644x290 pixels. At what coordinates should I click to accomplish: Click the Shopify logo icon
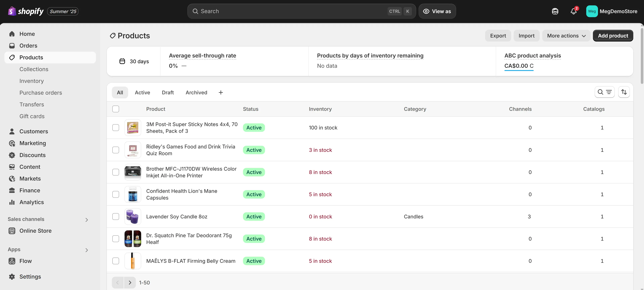pos(12,11)
